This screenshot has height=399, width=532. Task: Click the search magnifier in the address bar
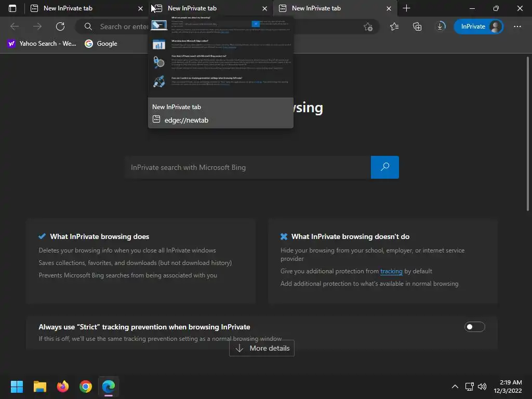(x=88, y=26)
